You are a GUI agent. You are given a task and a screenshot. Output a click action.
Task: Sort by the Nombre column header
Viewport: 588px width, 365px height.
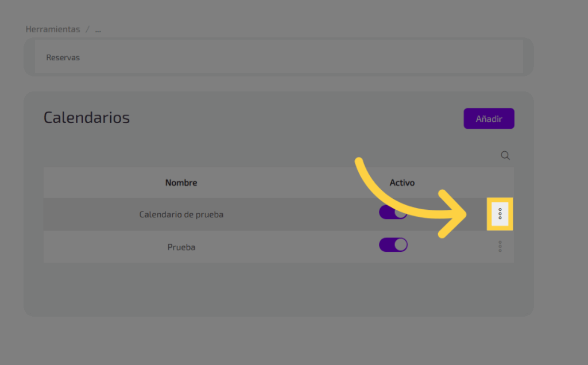(181, 183)
